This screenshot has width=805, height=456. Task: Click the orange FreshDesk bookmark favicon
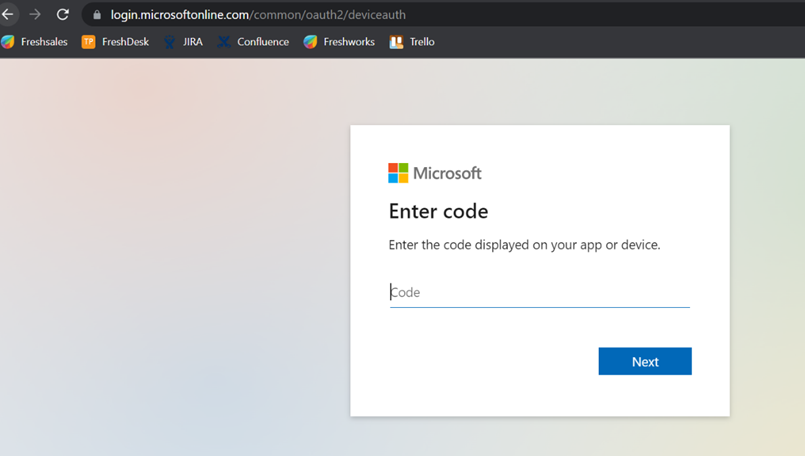[x=88, y=42]
